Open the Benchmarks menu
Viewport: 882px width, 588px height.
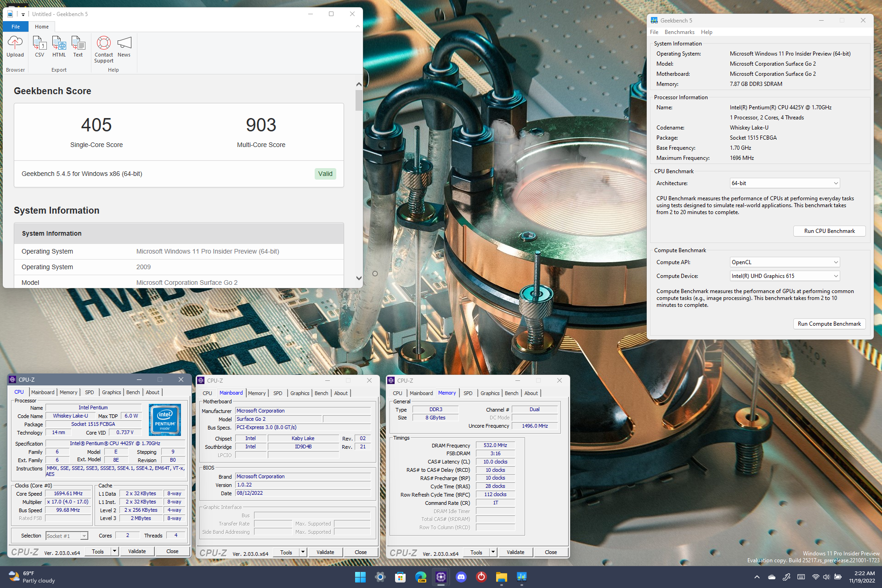tap(679, 32)
